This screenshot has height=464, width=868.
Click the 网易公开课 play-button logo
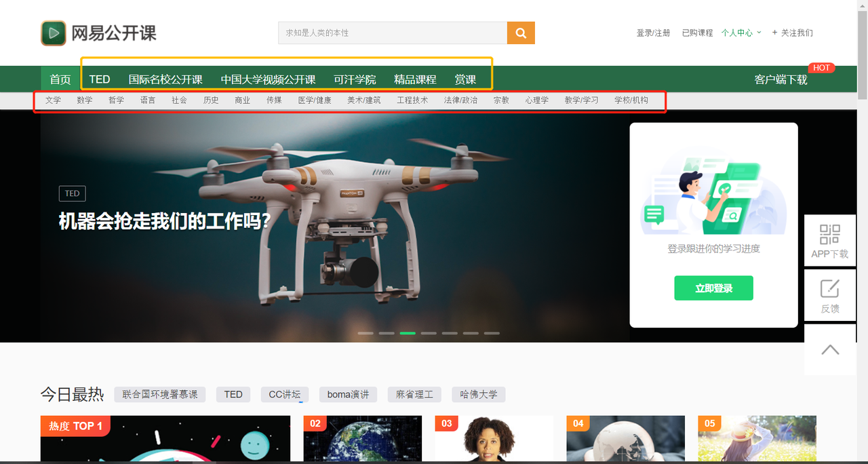[54, 32]
